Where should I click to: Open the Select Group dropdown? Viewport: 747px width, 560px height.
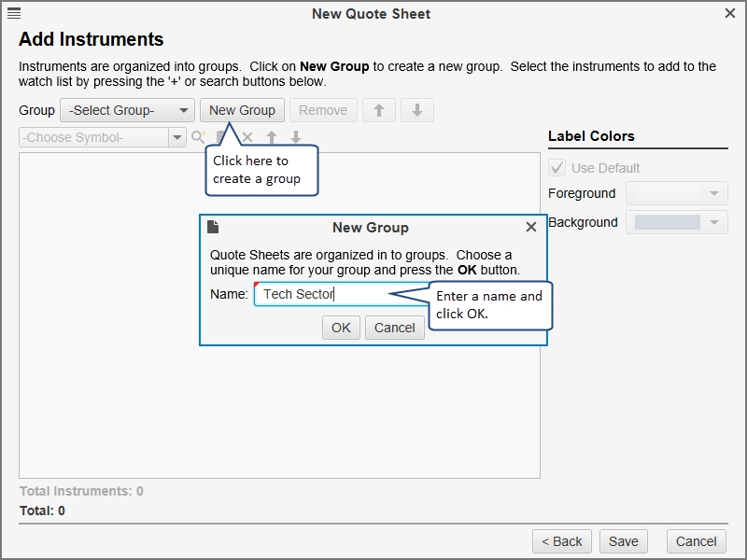127,110
